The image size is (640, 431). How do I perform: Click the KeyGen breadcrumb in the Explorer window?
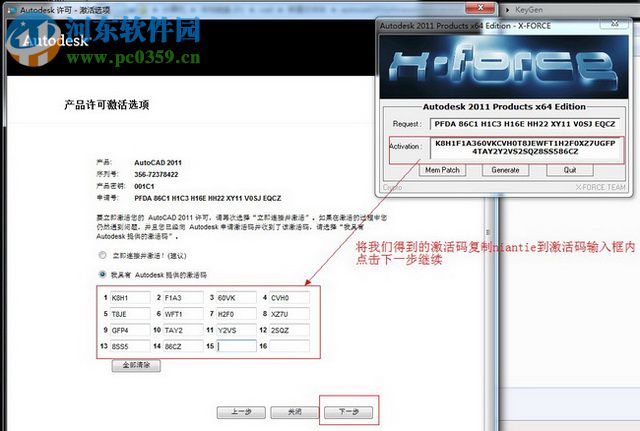(529, 9)
